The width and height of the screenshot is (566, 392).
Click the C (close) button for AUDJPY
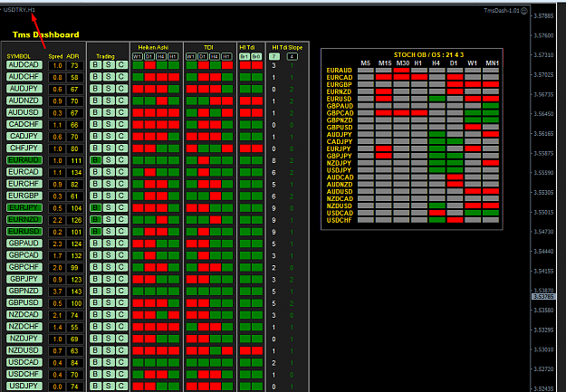pos(121,89)
